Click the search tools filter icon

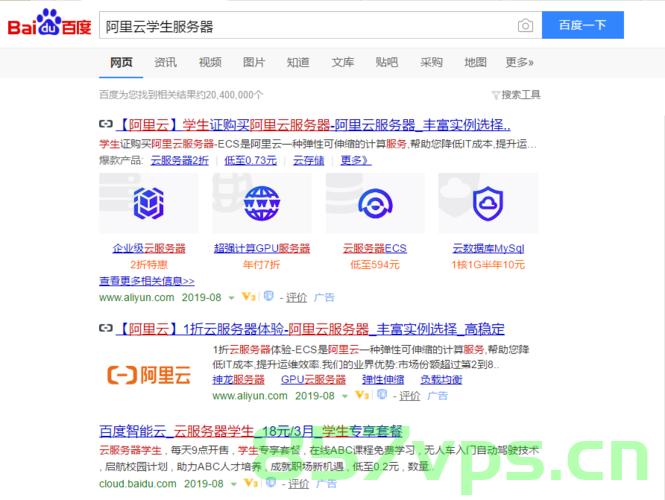[x=495, y=95]
